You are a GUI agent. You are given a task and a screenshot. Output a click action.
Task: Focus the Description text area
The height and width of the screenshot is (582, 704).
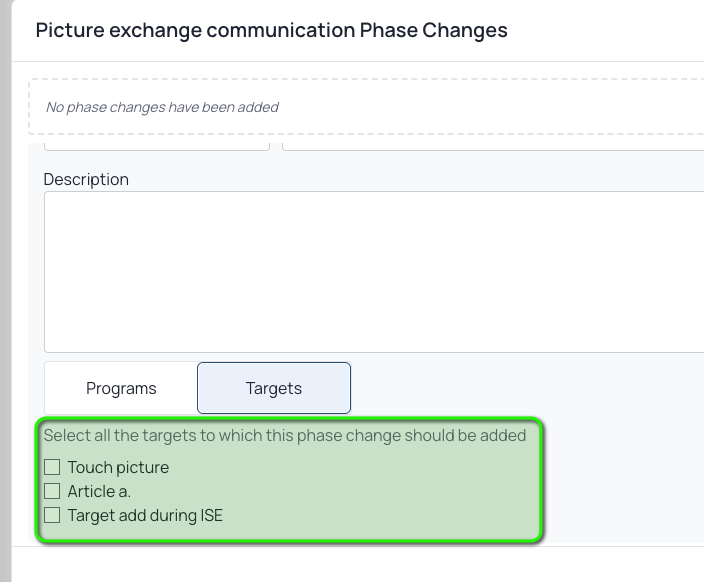(374, 272)
